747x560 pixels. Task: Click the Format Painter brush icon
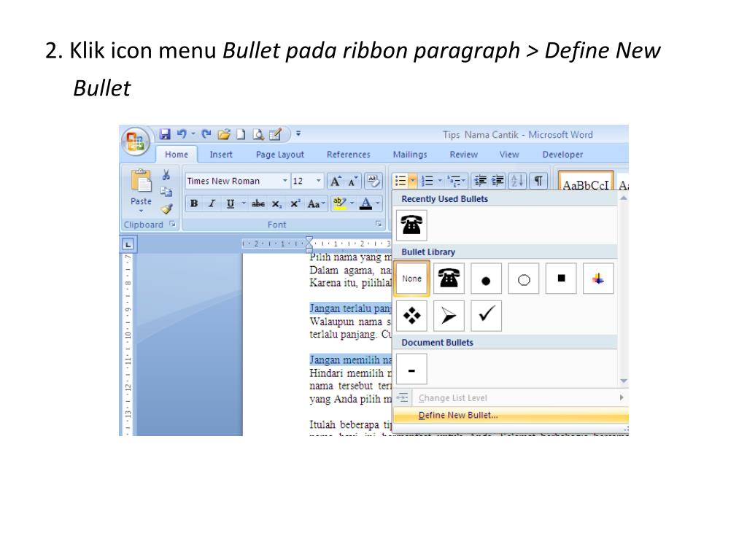tap(166, 208)
